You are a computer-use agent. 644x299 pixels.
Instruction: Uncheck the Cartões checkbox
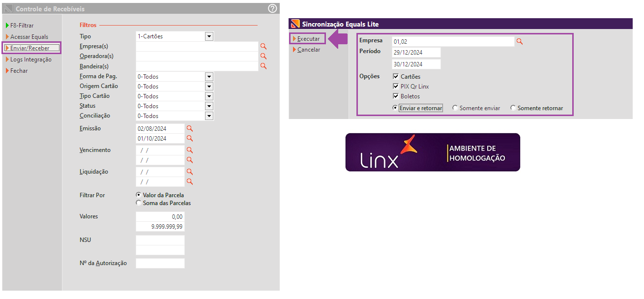click(x=396, y=77)
